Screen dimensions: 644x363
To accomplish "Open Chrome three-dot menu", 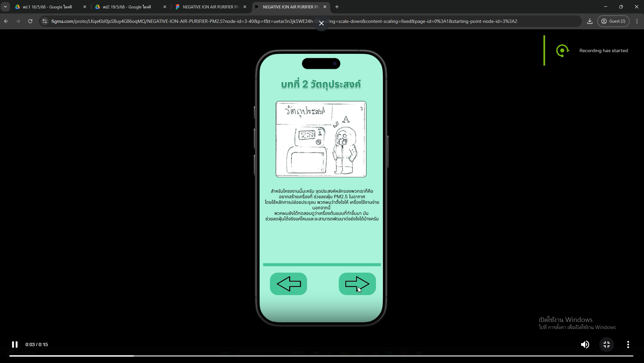I will (637, 21).
